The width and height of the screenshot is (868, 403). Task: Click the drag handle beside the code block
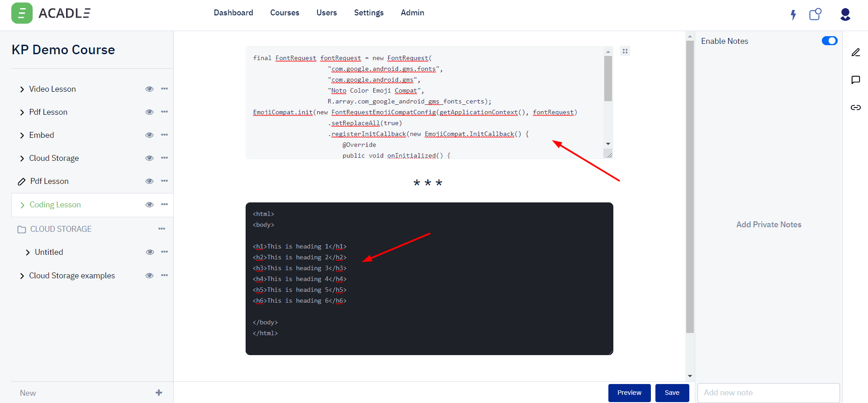(625, 52)
